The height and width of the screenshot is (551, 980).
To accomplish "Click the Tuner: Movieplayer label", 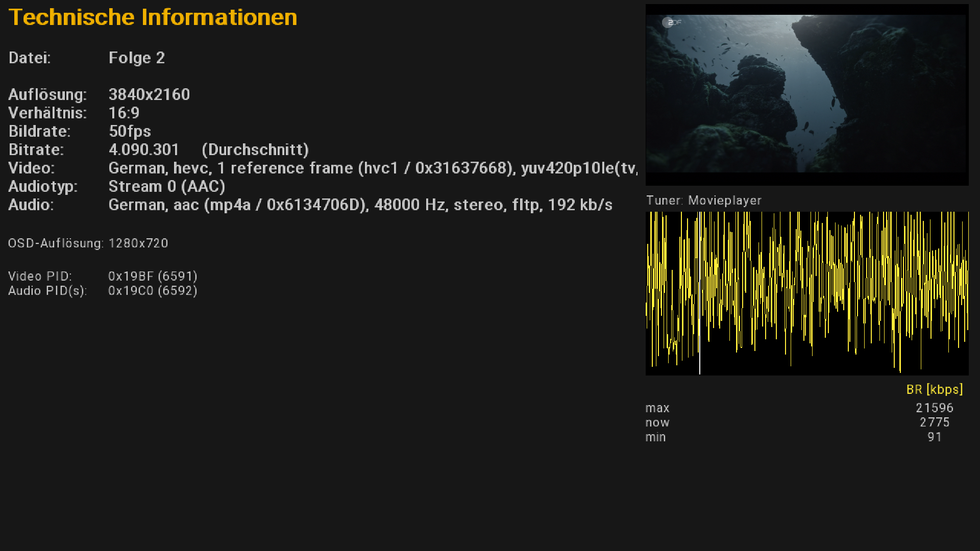I will pos(703,201).
